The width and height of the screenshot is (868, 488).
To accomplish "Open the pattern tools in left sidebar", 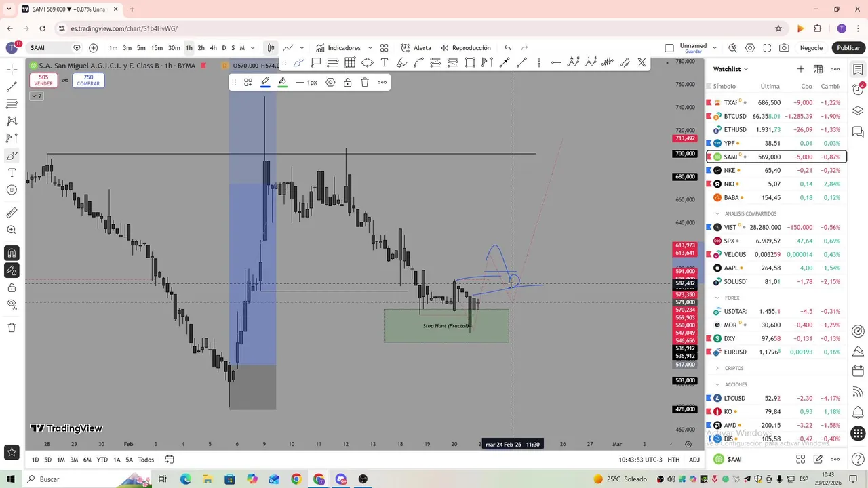I will coord(12,121).
